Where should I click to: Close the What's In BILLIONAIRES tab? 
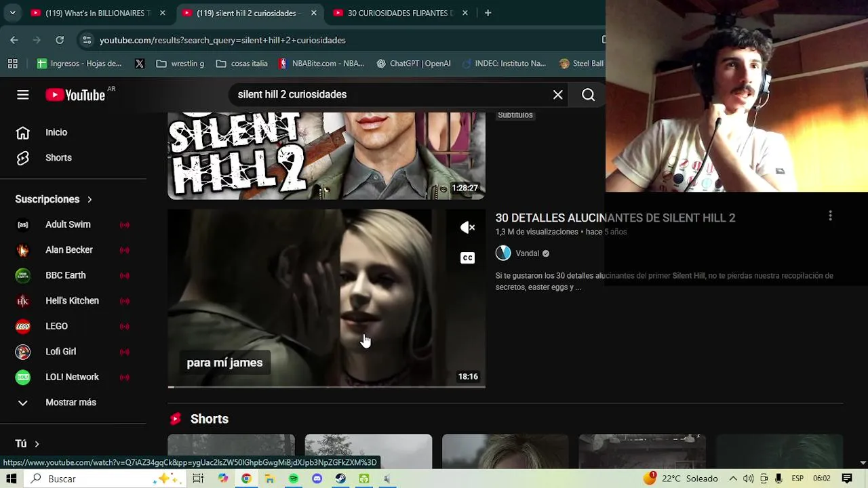163,13
